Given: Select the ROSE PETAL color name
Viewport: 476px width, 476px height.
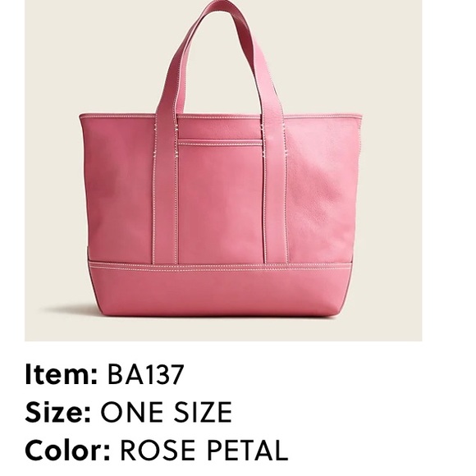Looking at the screenshot, I should [x=204, y=450].
